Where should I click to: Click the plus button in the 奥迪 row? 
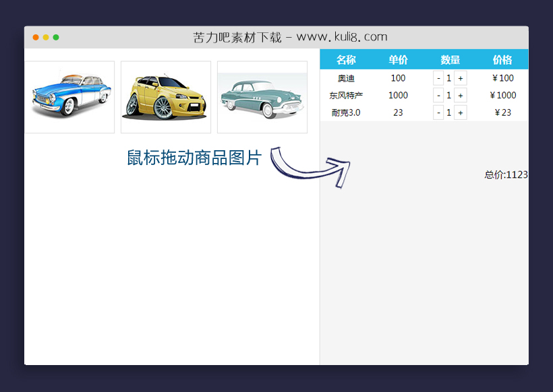point(459,77)
